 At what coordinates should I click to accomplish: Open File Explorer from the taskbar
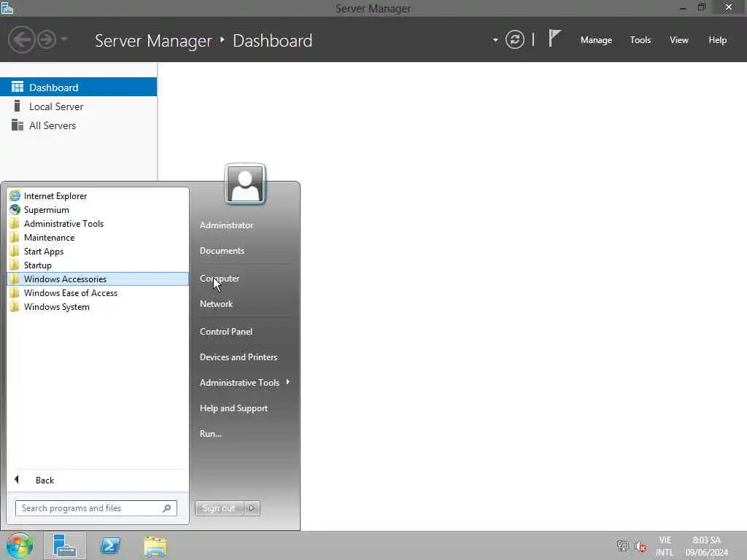coord(155,546)
